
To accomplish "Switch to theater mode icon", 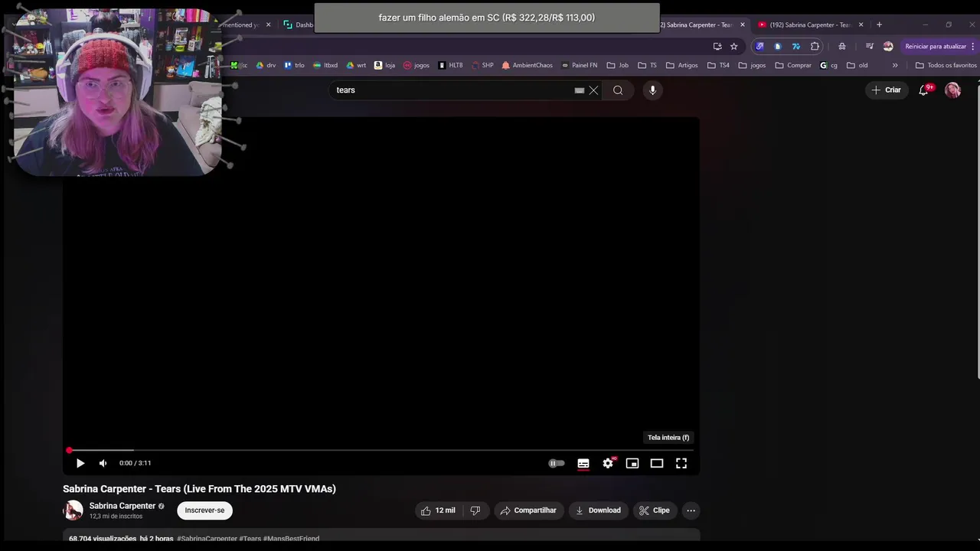I will (657, 463).
